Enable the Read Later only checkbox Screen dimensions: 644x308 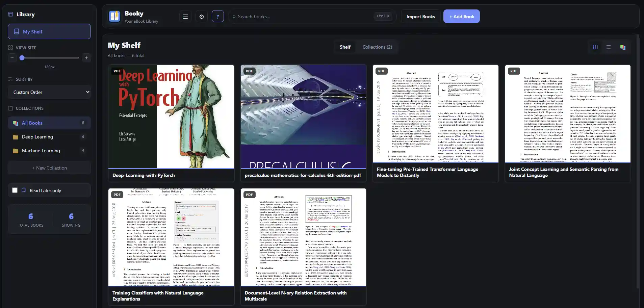pos(15,190)
